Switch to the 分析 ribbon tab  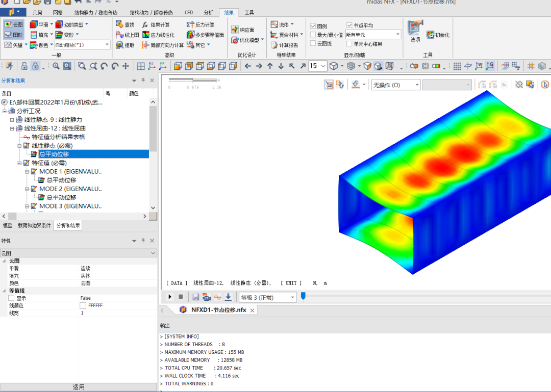coord(208,12)
